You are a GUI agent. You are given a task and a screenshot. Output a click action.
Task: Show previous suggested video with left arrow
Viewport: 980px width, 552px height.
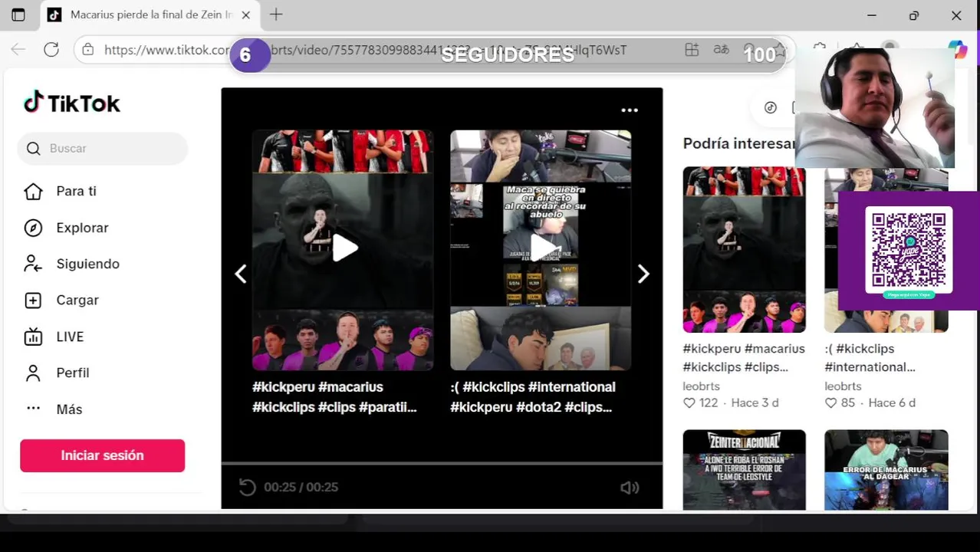click(x=241, y=274)
